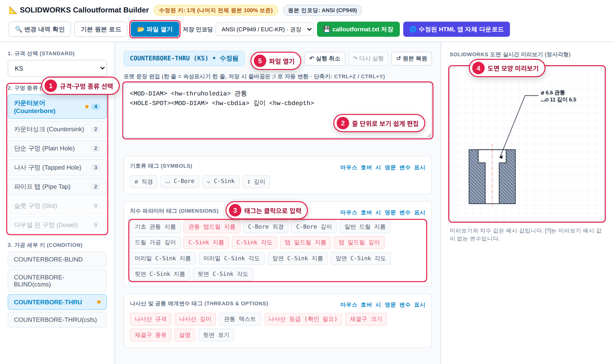The width and height of the screenshot is (613, 364).
Task: Open a file with 파일 열기
Action: tap(155, 29)
